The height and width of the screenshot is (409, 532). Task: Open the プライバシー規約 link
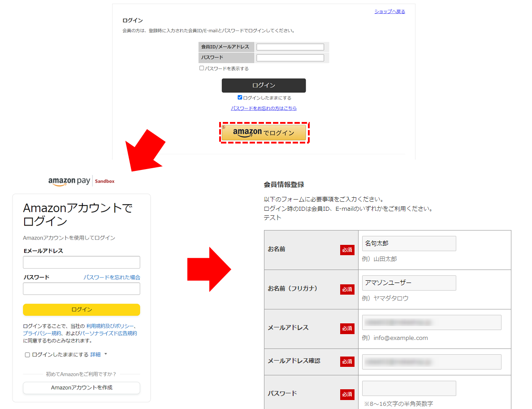pos(42,333)
